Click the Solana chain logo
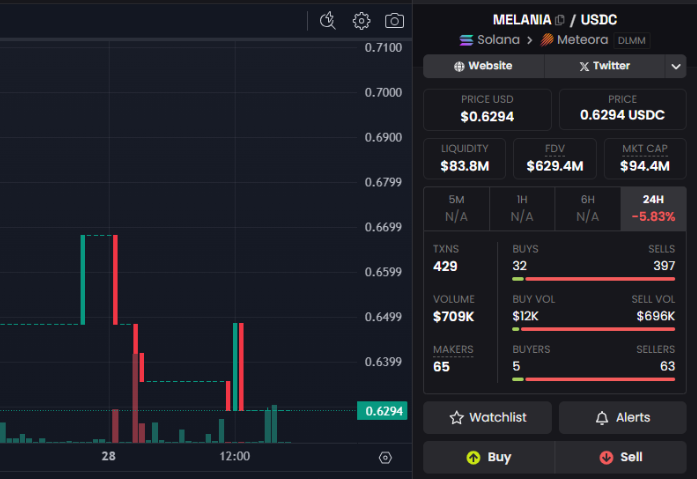 pos(466,40)
